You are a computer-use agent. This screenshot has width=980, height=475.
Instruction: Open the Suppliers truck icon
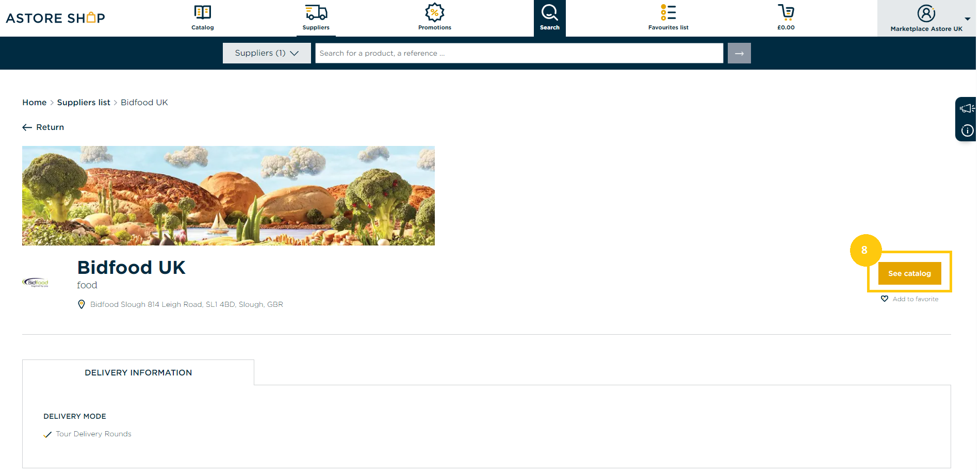pos(316,12)
